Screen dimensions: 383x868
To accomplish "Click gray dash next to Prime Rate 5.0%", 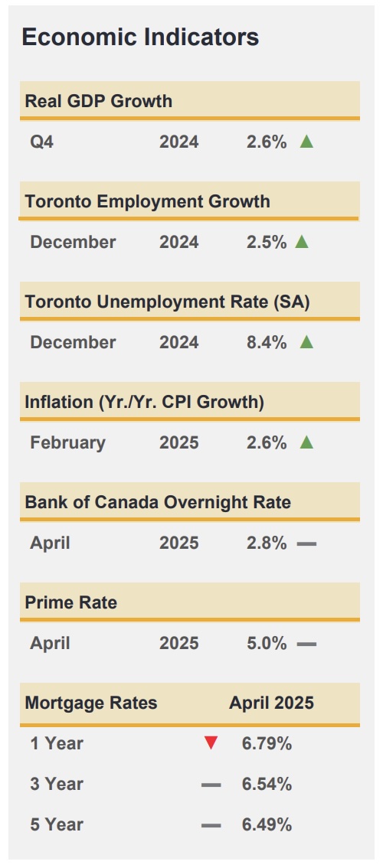I will point(306,644).
